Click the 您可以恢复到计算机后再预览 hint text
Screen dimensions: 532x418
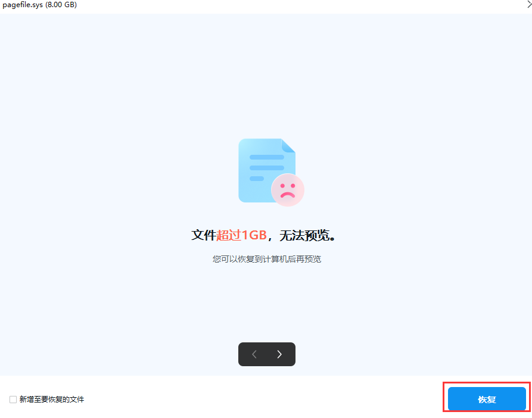266,259
